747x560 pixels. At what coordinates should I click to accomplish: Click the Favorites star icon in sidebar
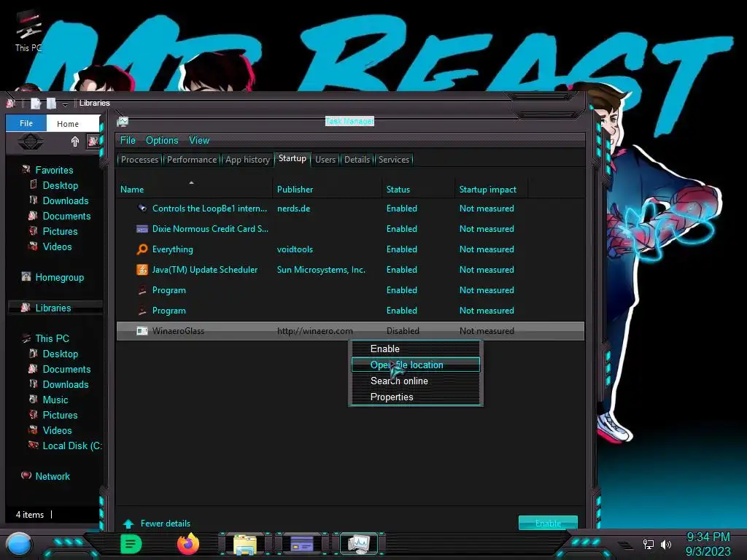(26, 169)
